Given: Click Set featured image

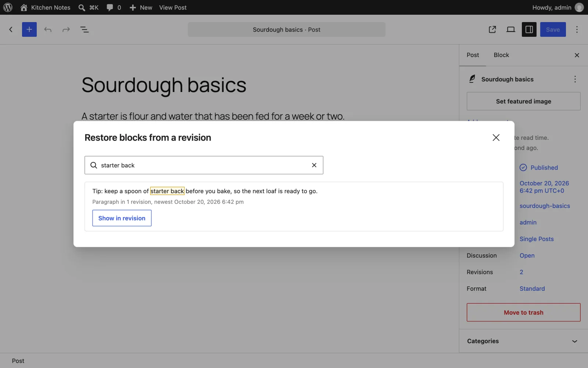Looking at the screenshot, I should (524, 101).
